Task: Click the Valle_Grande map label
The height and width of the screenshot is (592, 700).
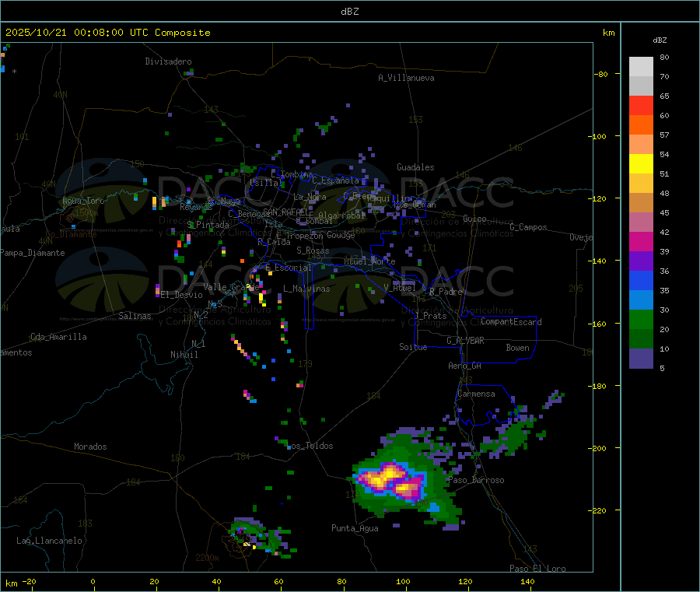Action: point(232,287)
